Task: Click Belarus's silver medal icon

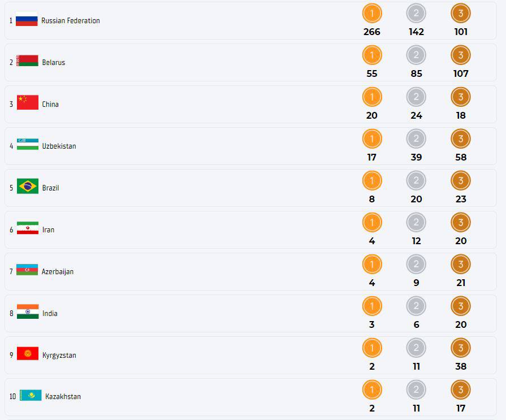Action: (x=416, y=55)
